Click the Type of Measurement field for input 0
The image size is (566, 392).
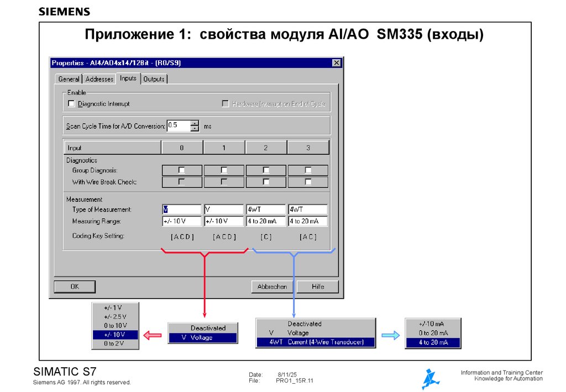click(182, 209)
